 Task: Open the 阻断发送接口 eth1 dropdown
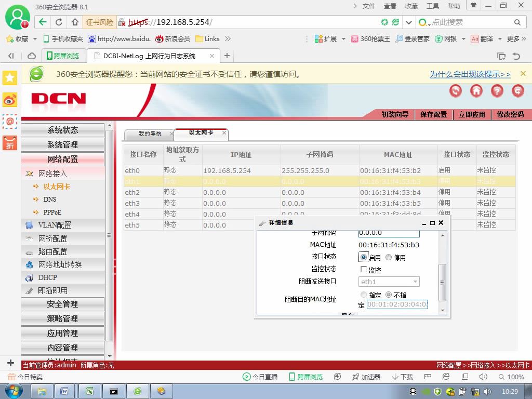[389, 282]
